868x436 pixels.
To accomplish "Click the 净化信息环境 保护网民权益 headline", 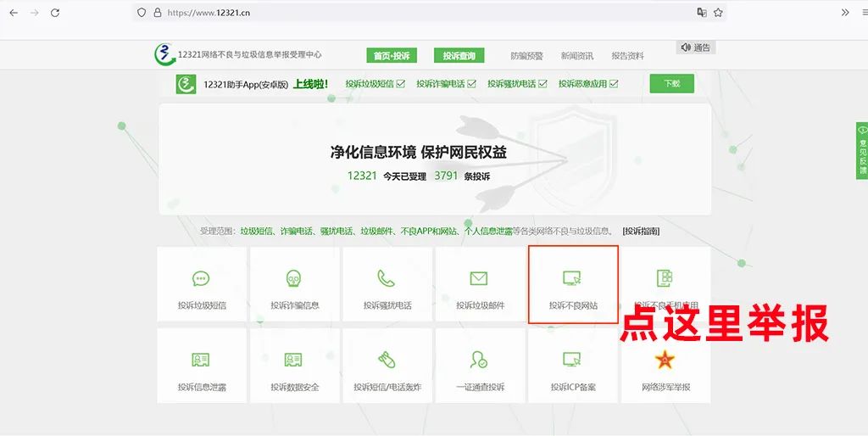I will (419, 153).
